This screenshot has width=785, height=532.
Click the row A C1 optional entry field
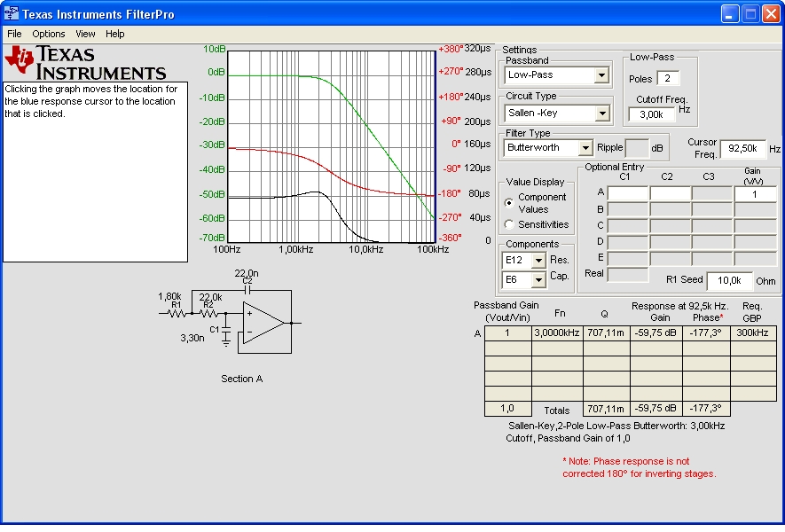(628, 194)
